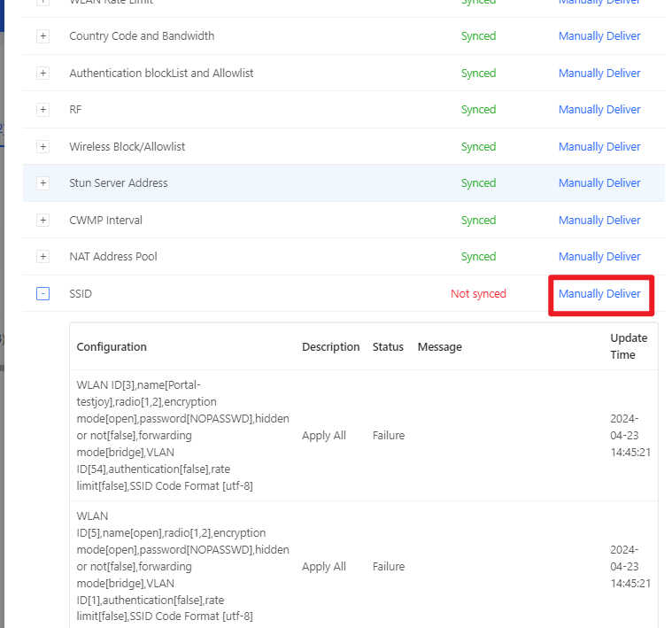Manually Deliver CWMP Interval
This screenshot has height=628, width=672.
(599, 221)
